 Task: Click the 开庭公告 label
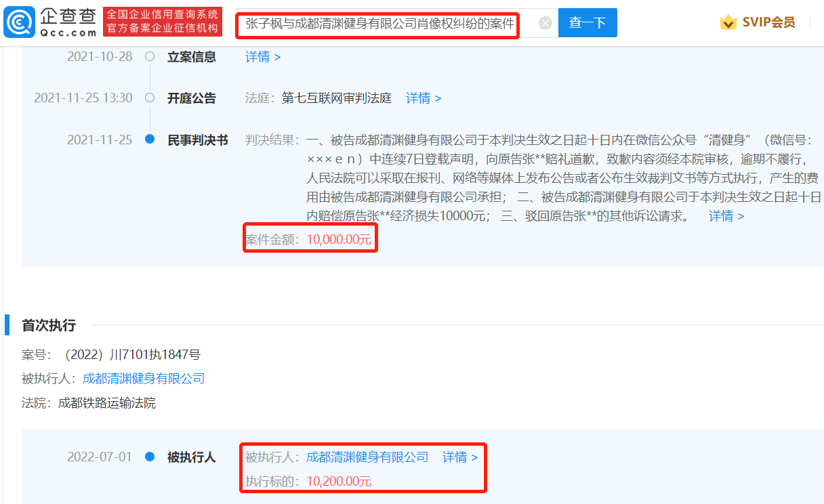click(x=192, y=98)
